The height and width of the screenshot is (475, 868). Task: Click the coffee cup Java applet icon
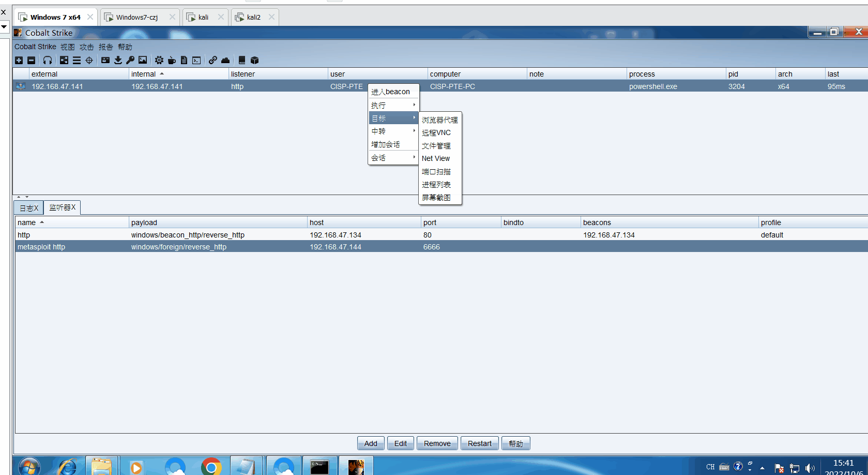(172, 61)
